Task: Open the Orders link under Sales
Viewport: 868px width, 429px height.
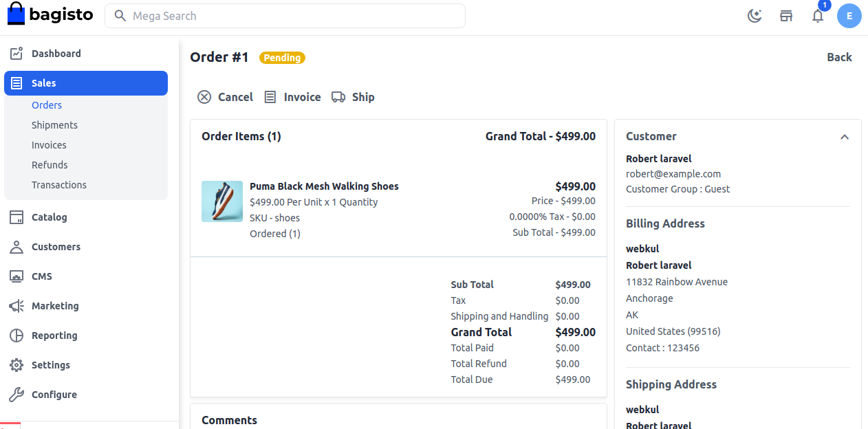Action: (x=46, y=104)
